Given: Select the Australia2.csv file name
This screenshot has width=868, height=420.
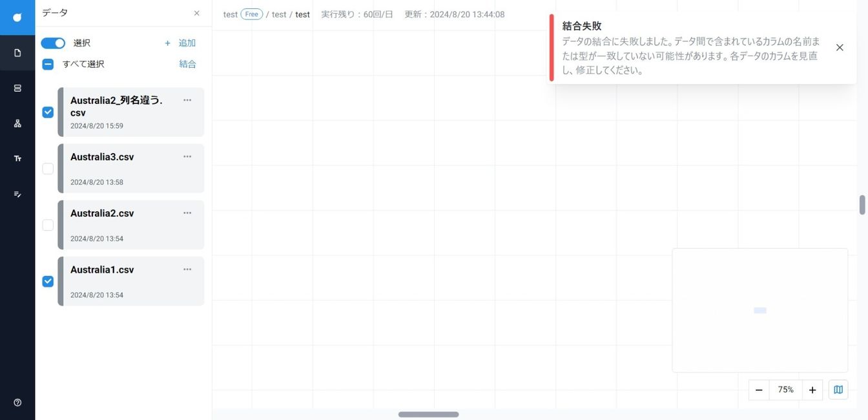Looking at the screenshot, I should tap(102, 213).
